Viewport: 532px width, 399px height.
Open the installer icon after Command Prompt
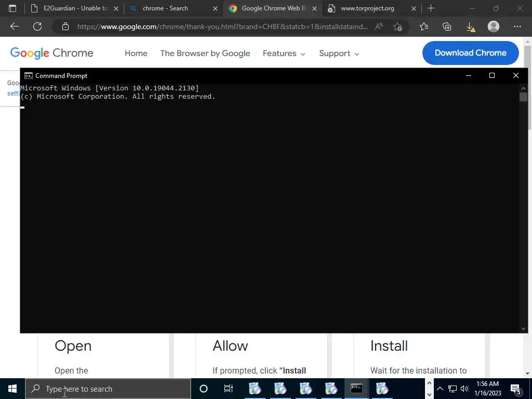pyautogui.click(x=382, y=389)
